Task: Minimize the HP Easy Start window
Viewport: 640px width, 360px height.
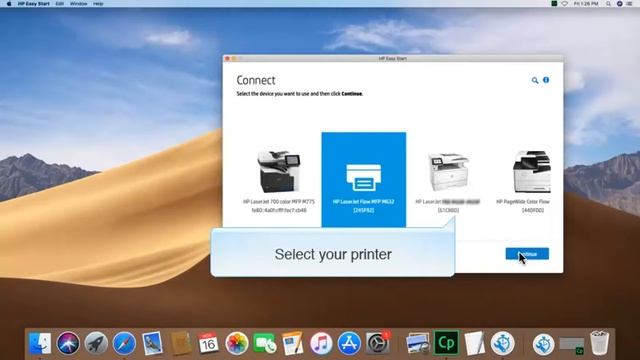Action: tap(234, 59)
